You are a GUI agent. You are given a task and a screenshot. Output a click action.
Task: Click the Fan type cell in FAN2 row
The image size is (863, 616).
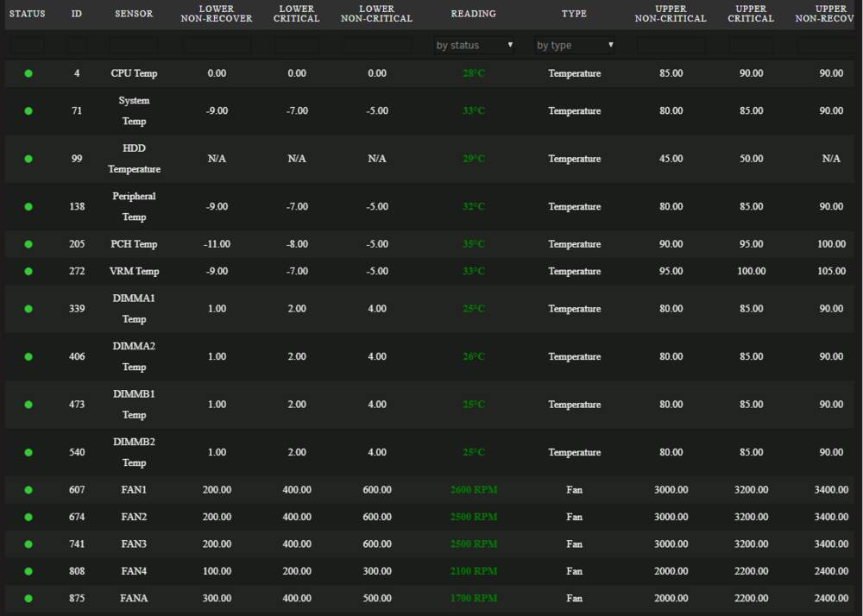coord(574,517)
